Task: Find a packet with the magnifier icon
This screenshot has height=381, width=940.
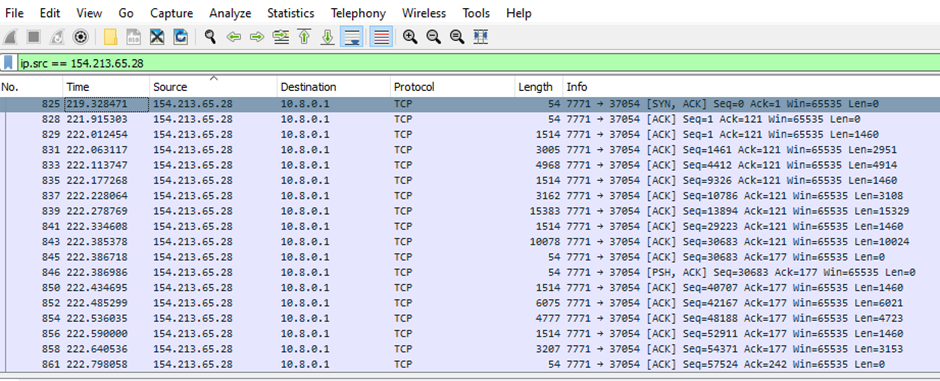Action: (x=210, y=37)
